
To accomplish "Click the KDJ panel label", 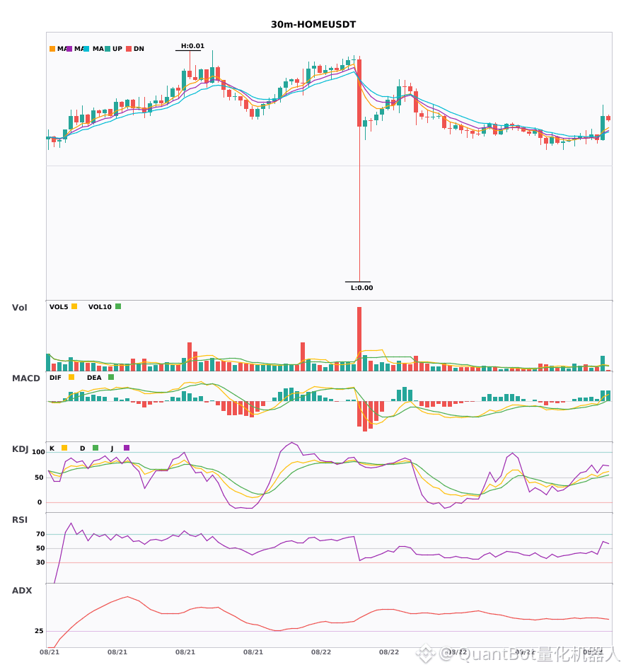I will [20, 449].
